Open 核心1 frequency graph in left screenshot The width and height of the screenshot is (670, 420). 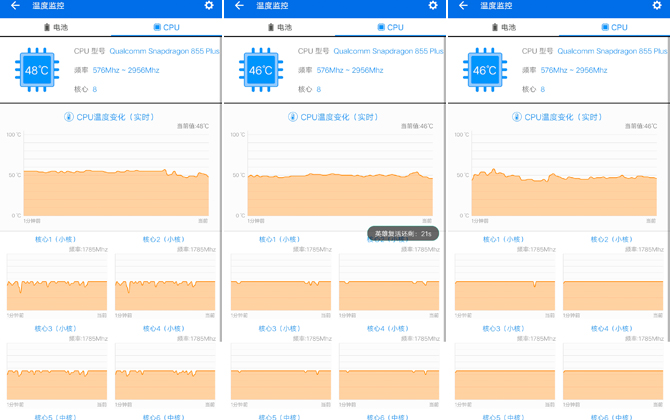point(57,282)
